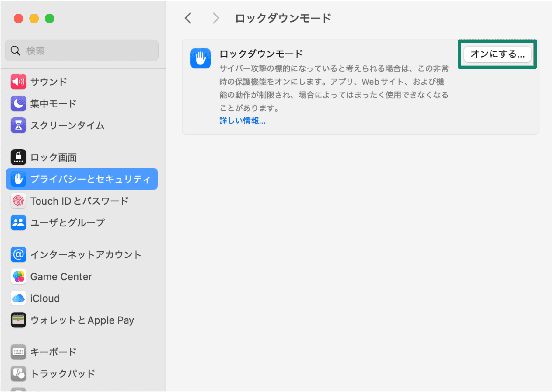
Task: Select the Touch ID とパスワード item
Action: 79,201
